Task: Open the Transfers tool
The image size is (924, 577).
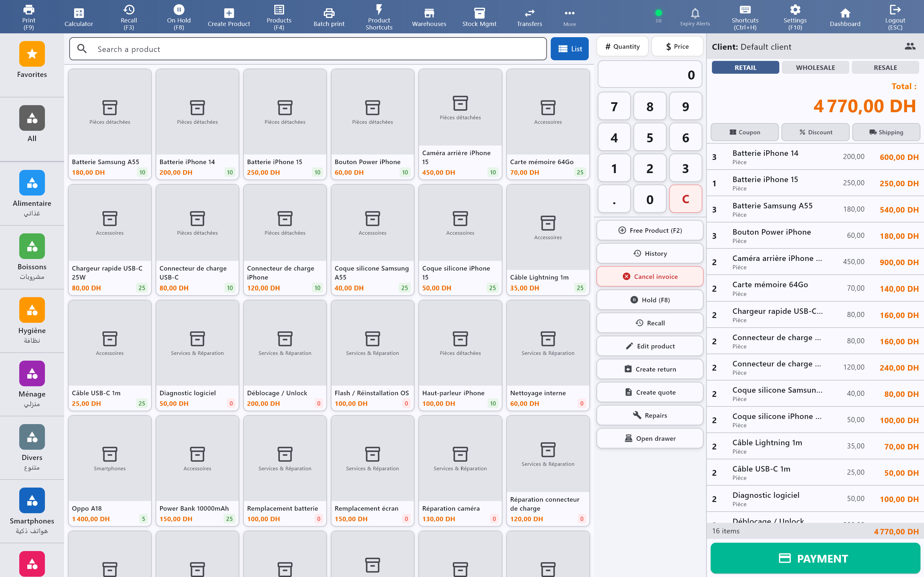Action: coord(529,16)
